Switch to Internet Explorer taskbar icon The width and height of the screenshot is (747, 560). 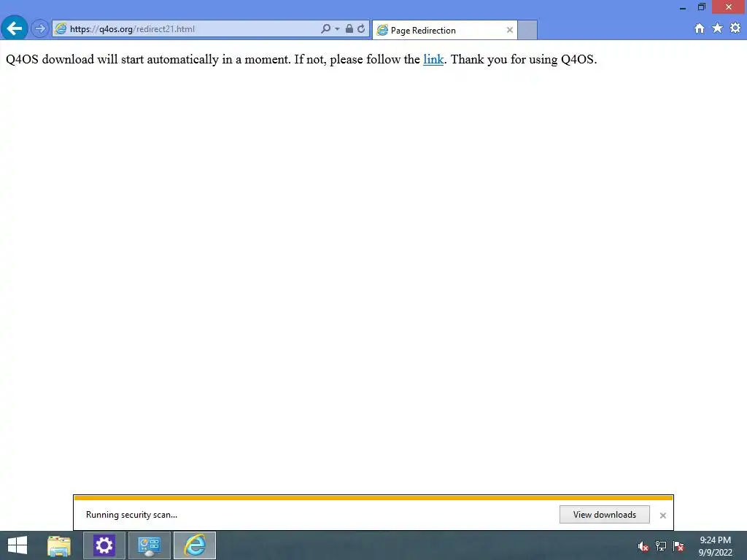pyautogui.click(x=194, y=545)
